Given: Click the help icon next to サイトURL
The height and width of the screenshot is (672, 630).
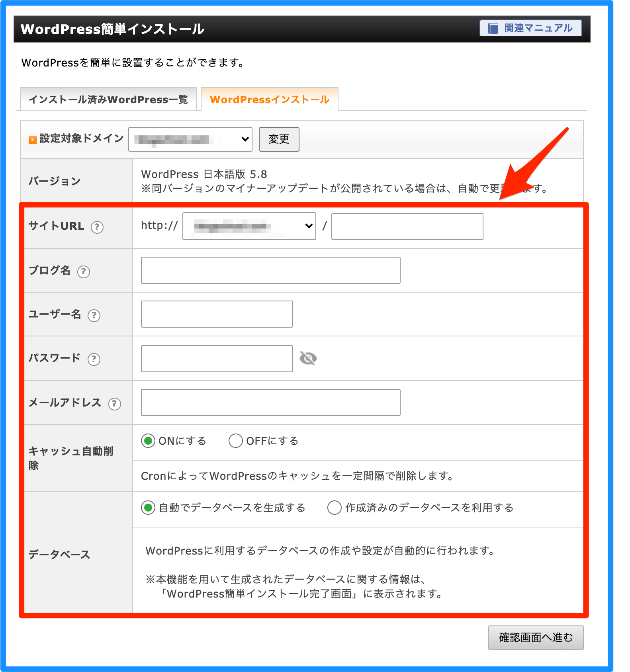Looking at the screenshot, I should tap(97, 227).
